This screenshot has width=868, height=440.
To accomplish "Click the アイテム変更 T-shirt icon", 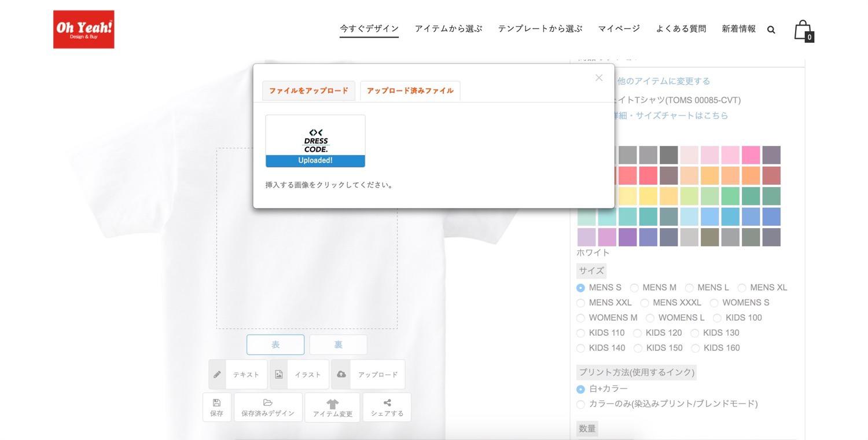I will point(332,407).
